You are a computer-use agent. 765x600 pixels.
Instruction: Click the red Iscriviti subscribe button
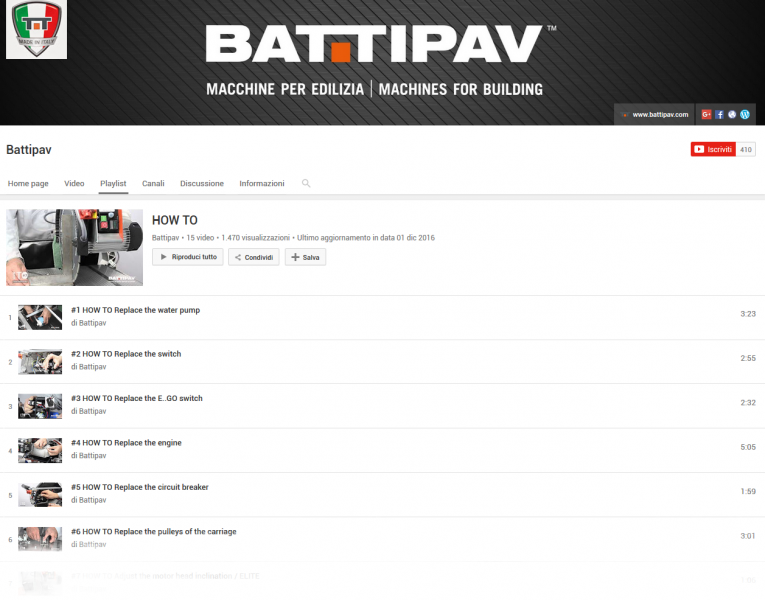tap(713, 149)
